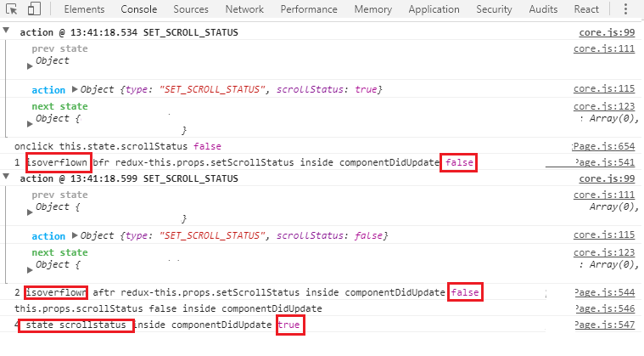Toggle the device toolbar icon
This screenshot has height=356, width=644.
(34, 8)
